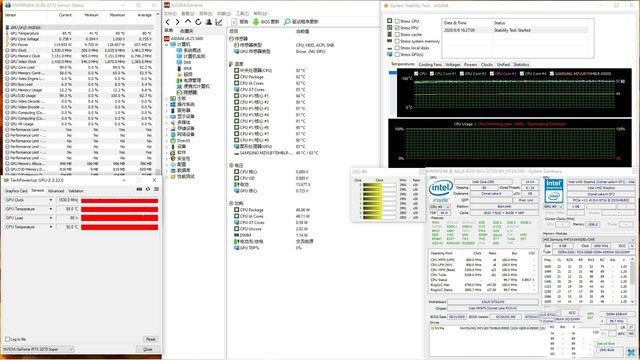Uncheck Stress FPU checkbox

[x=397, y=27]
